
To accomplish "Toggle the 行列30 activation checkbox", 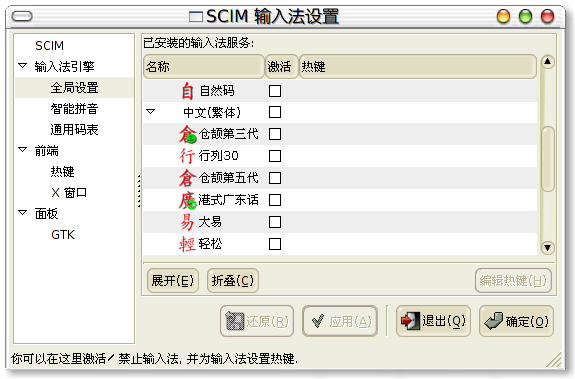I will click(x=275, y=156).
